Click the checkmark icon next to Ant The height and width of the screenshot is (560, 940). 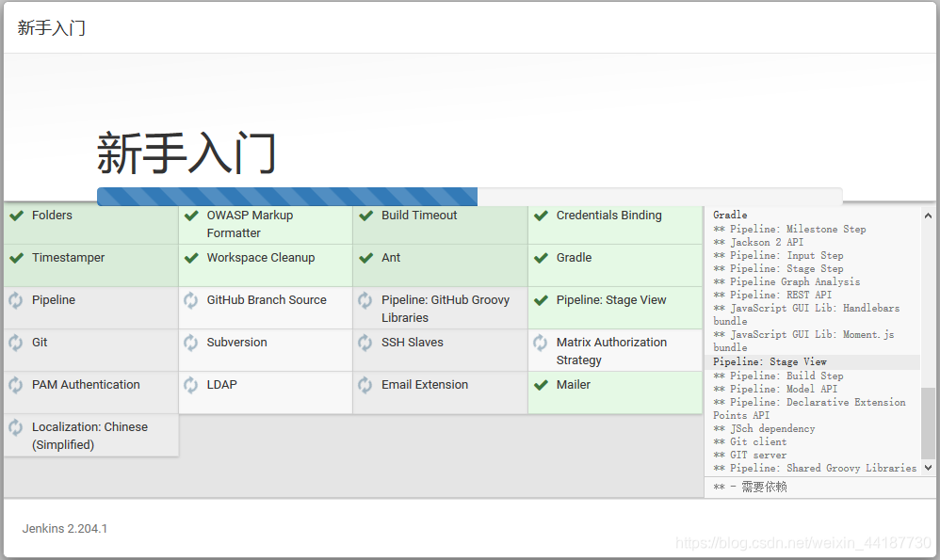point(366,258)
